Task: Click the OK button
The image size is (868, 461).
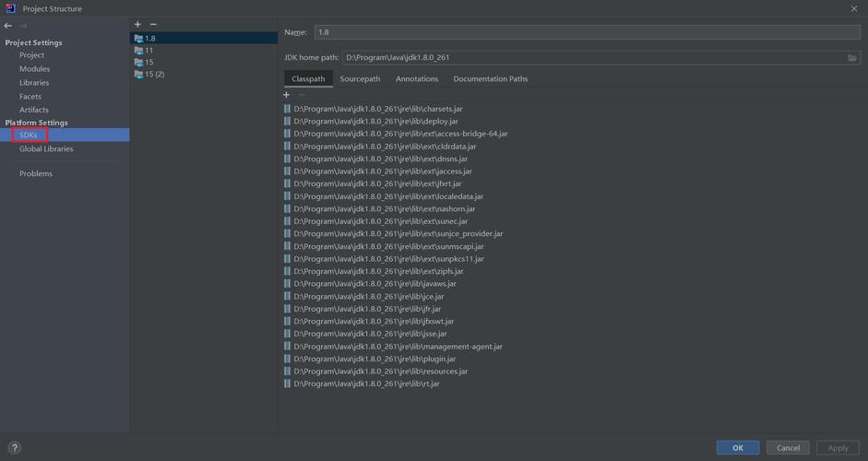Action: (738, 448)
